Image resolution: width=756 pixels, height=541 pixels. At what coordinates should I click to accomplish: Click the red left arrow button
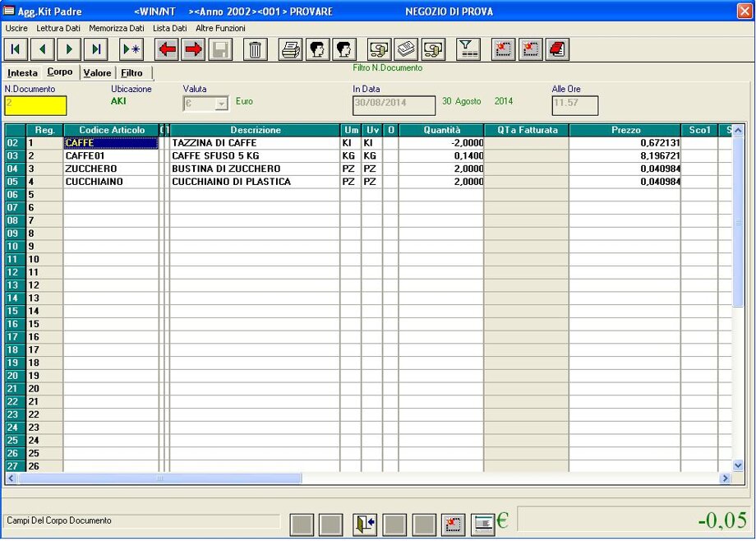tap(168, 49)
